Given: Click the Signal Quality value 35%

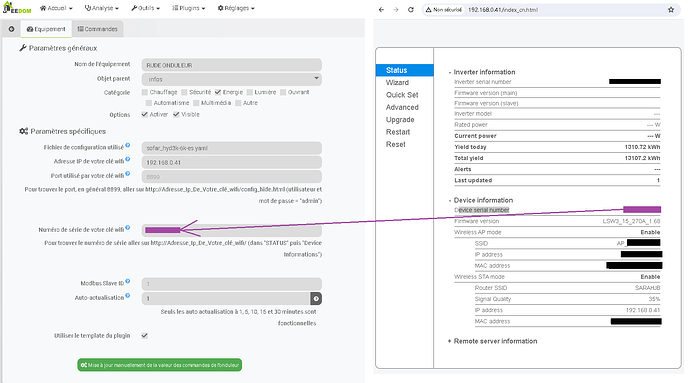Looking at the screenshot, I should [x=654, y=299].
